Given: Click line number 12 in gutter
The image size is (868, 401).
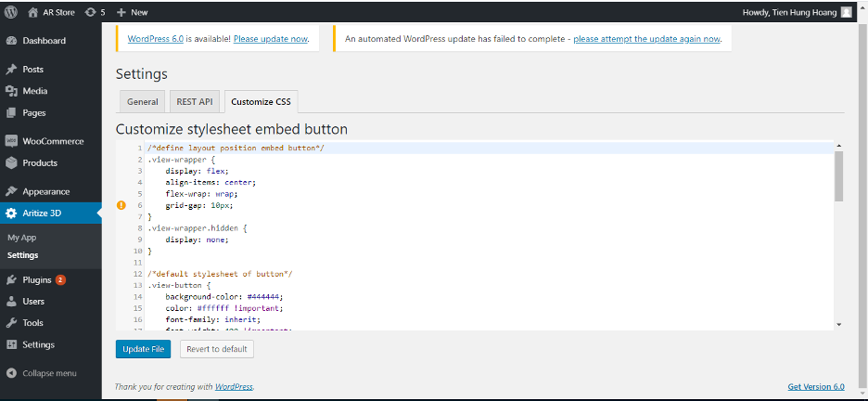Looking at the screenshot, I should coord(138,274).
